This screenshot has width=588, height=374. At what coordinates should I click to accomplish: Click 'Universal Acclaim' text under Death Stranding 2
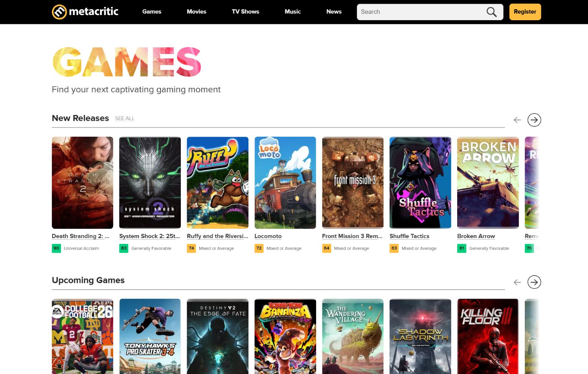click(81, 248)
